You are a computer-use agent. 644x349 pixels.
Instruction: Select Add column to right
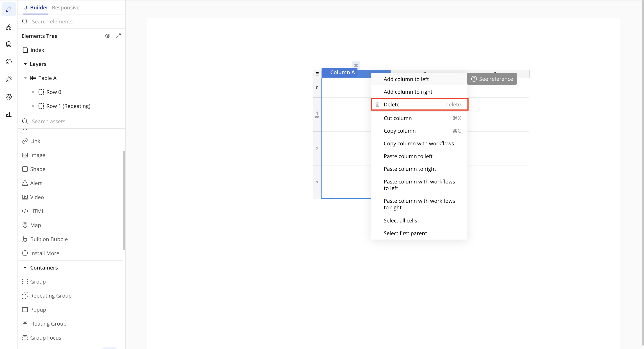[408, 92]
